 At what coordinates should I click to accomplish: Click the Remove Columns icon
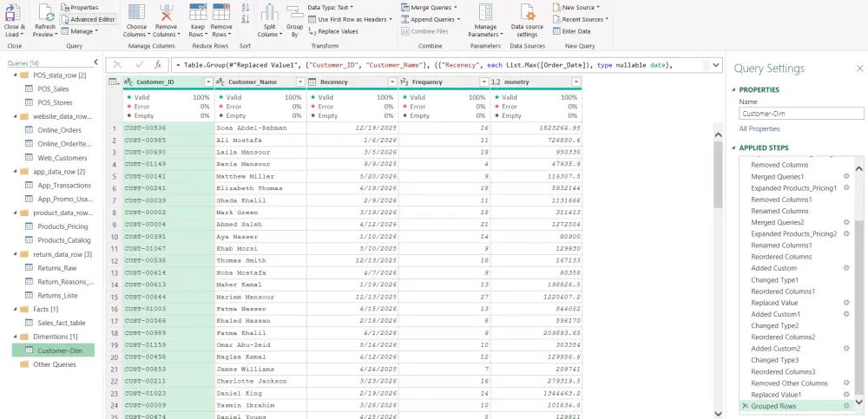(x=166, y=12)
